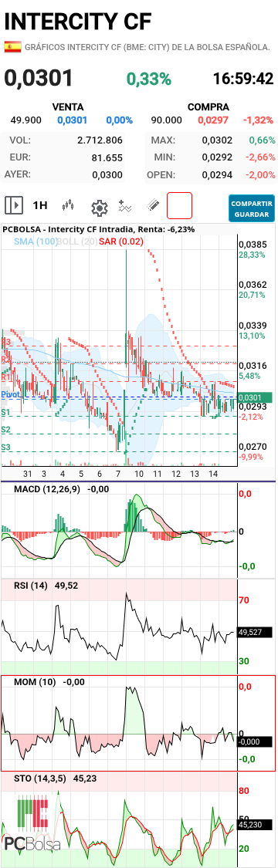Click the MIN value 0,0292

click(217, 157)
